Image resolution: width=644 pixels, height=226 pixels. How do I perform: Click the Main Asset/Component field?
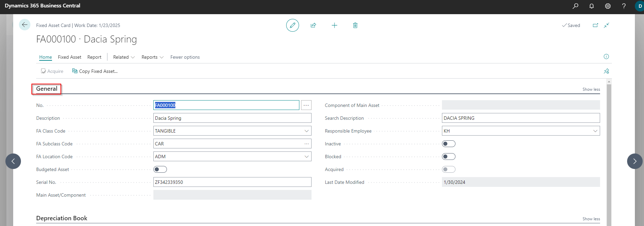(232, 195)
